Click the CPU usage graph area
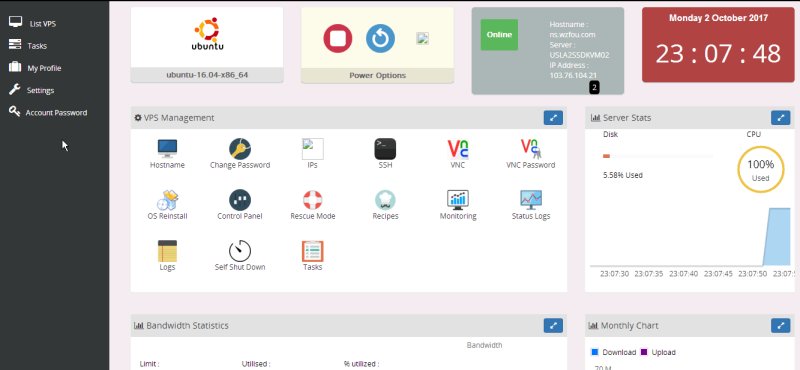The image size is (800, 370). (x=690, y=237)
